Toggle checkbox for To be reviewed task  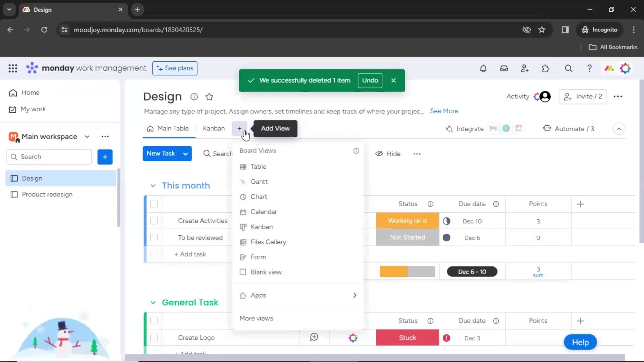coord(154,237)
